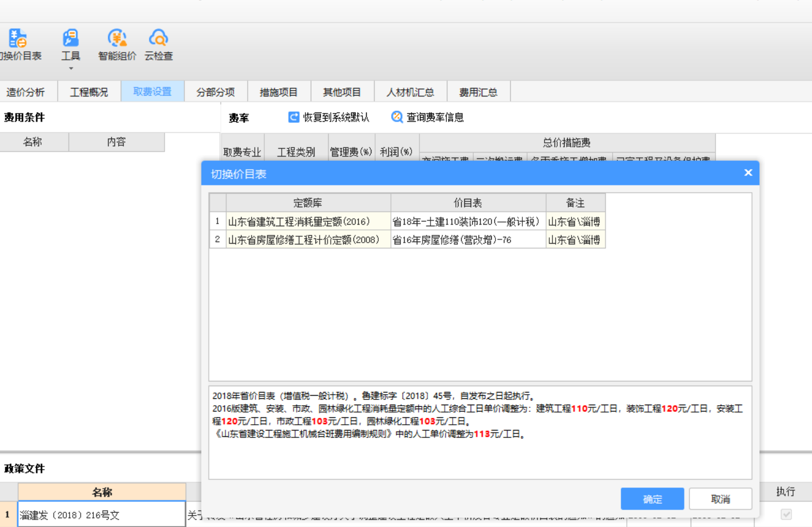The image size is (812, 527).
Task: Switch to the 其他项目 tab
Action: click(x=342, y=92)
